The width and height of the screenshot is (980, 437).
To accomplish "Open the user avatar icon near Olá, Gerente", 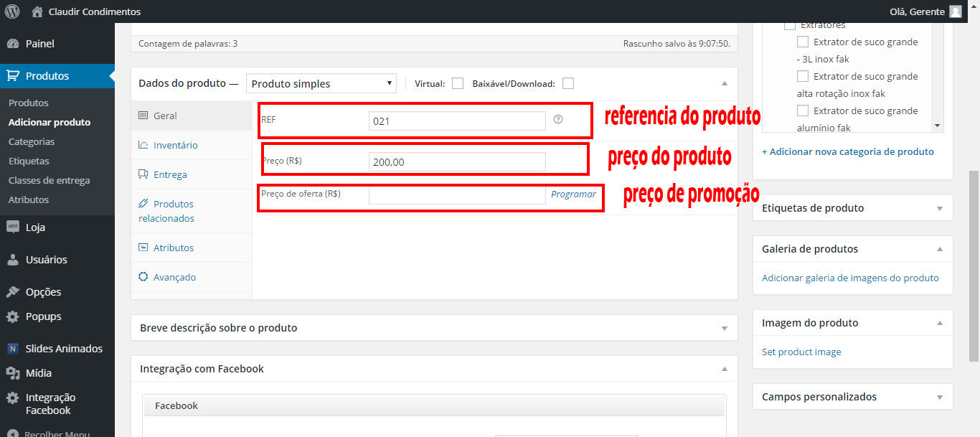I will [955, 11].
